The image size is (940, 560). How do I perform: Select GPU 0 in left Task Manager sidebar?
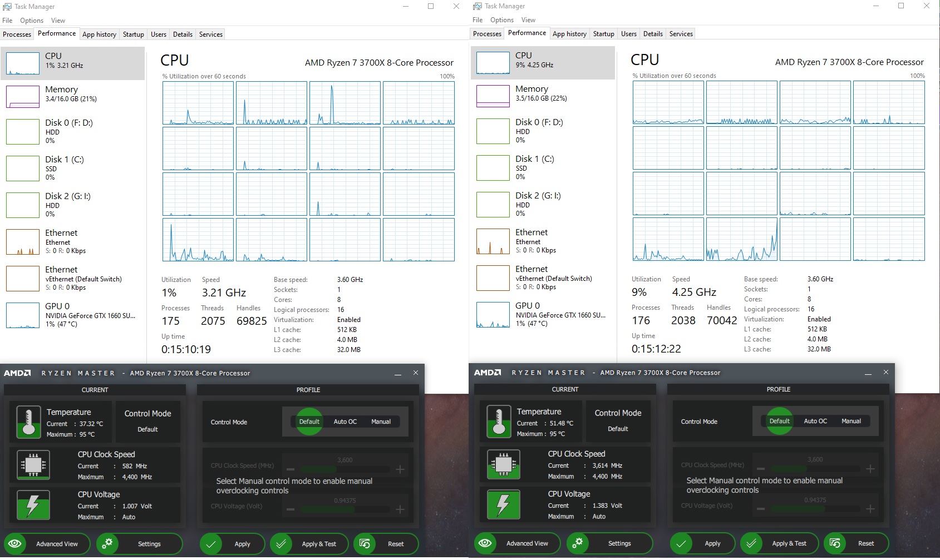point(73,315)
